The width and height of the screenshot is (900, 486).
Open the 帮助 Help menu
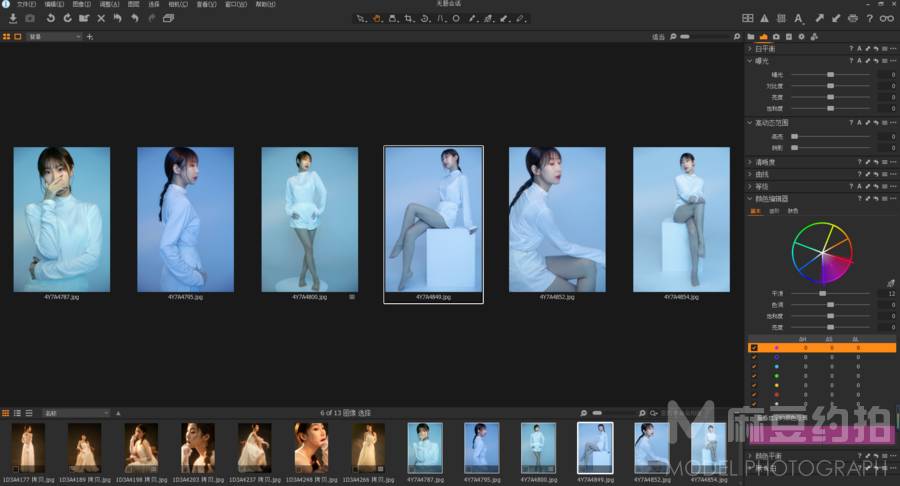[x=265, y=4]
